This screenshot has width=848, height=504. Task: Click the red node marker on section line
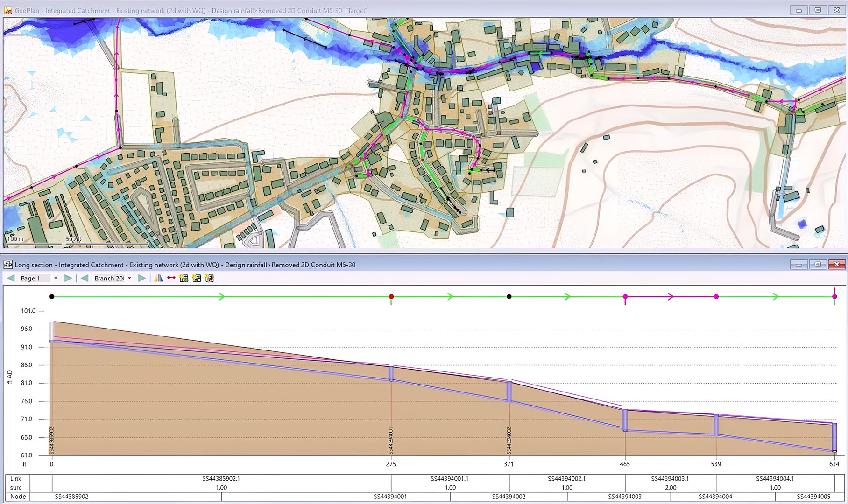click(391, 297)
